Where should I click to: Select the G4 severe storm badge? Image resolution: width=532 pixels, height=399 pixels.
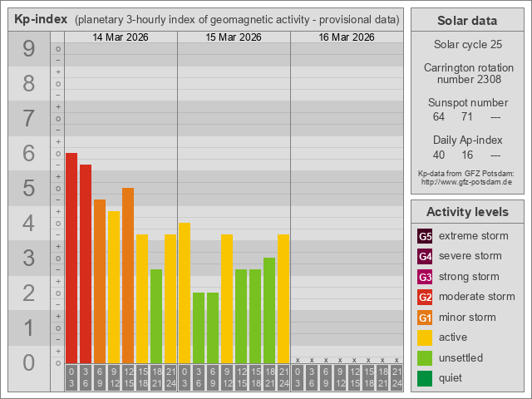point(425,256)
